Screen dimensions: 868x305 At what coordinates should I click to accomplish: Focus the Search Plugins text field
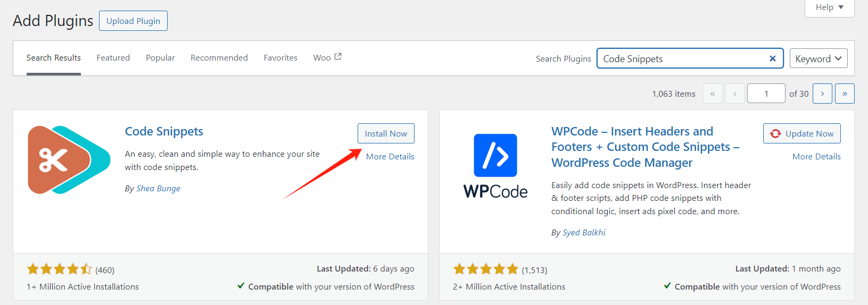pyautogui.click(x=681, y=58)
